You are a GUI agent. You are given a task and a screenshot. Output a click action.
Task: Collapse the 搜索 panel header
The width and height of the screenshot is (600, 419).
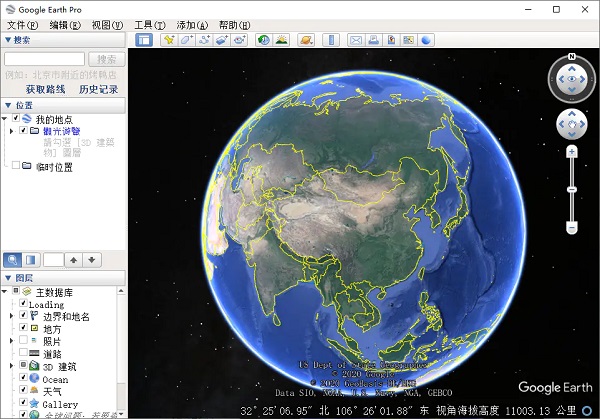point(64,40)
